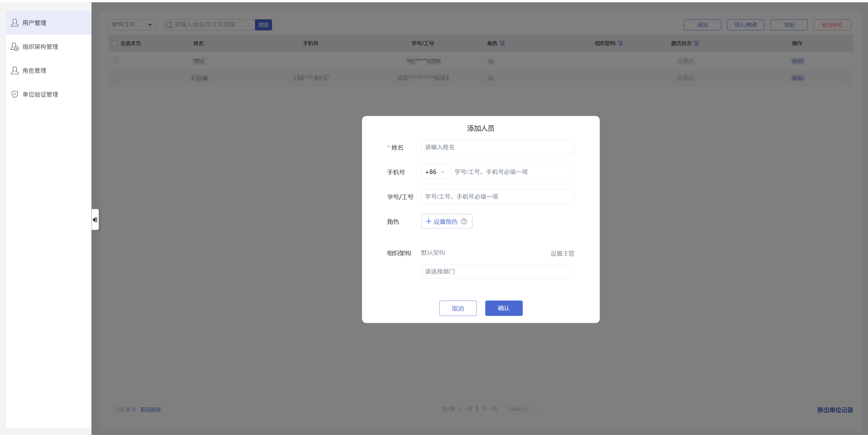Click the 单位验证管理 shield icon
Image resolution: width=868 pixels, height=435 pixels.
(x=14, y=94)
